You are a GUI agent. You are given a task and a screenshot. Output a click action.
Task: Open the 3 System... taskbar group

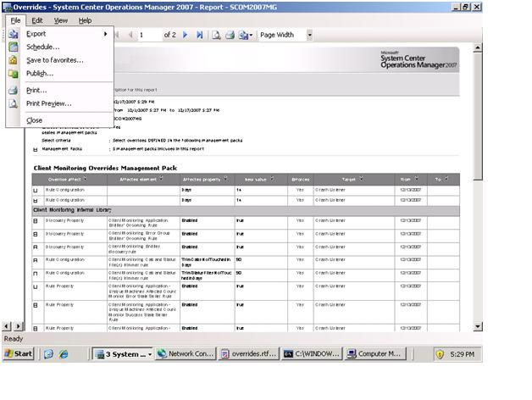123,354
